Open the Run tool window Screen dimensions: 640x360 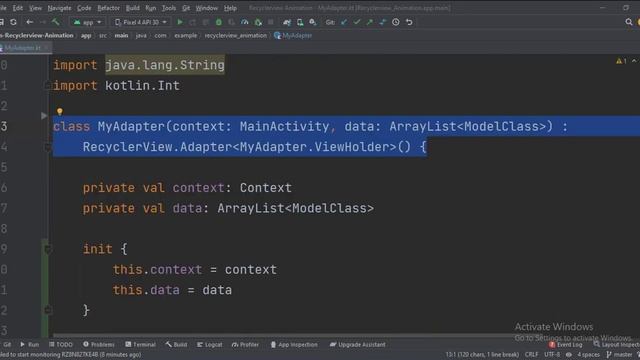click(x=29, y=344)
